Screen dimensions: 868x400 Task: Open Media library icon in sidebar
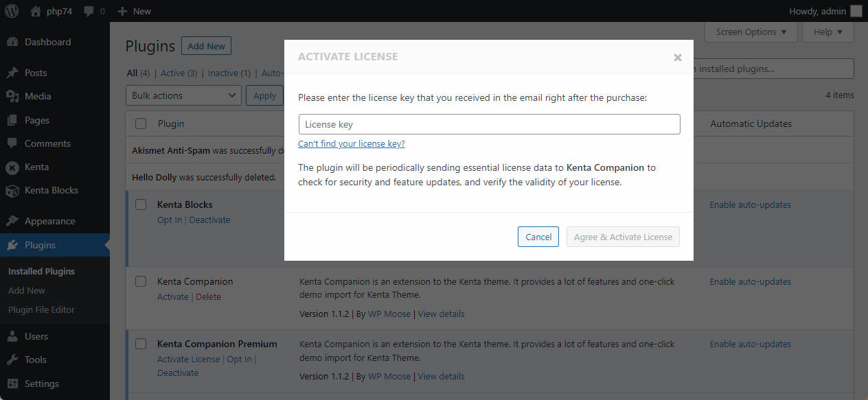[12, 96]
